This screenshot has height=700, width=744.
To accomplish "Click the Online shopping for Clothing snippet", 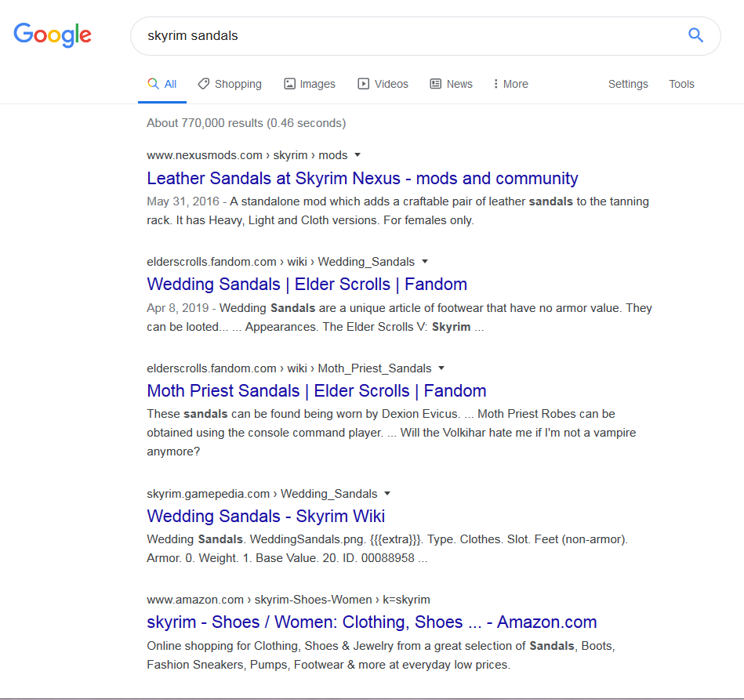I will coord(382,655).
